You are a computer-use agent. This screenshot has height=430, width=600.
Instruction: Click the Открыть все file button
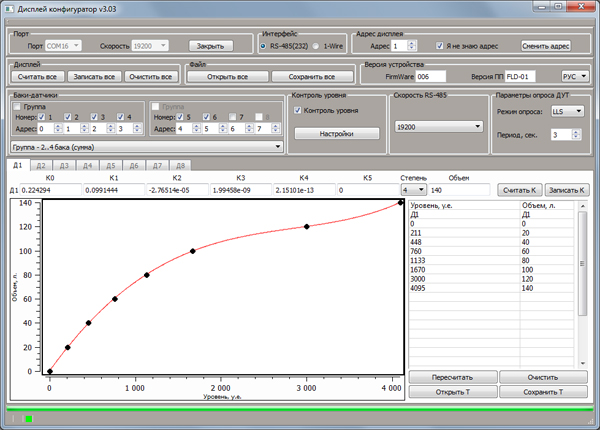point(228,77)
